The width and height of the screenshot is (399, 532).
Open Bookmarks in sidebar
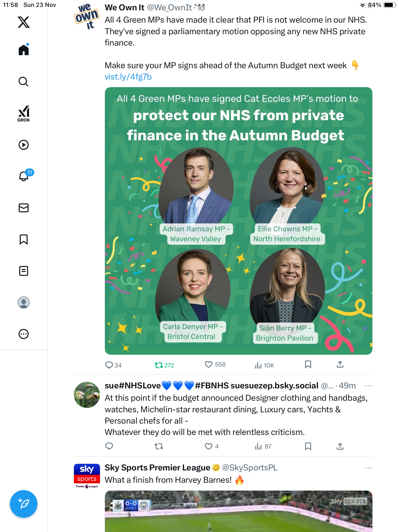point(24,239)
